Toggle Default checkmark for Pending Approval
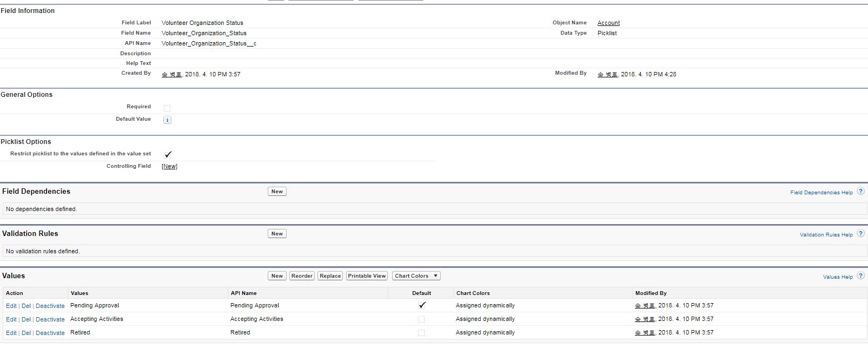The width and height of the screenshot is (868, 348). coord(422,305)
